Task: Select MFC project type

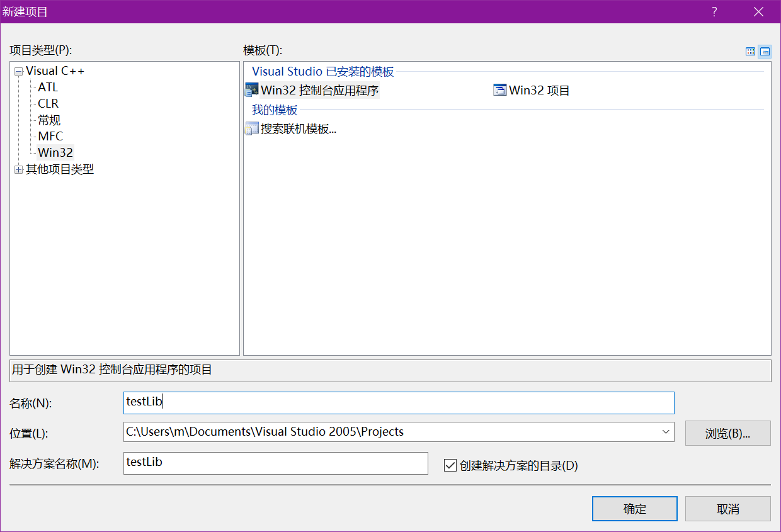Action: 50,136
